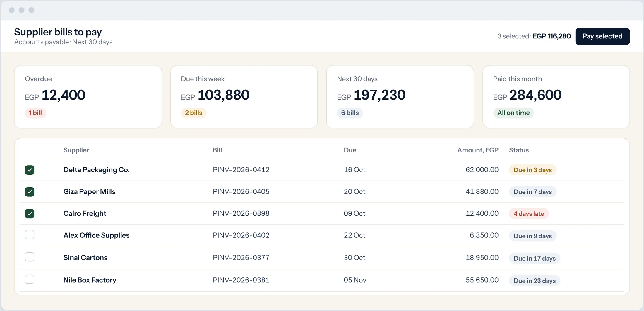Click the Bill column header
Image resolution: width=644 pixels, height=311 pixels.
click(217, 150)
